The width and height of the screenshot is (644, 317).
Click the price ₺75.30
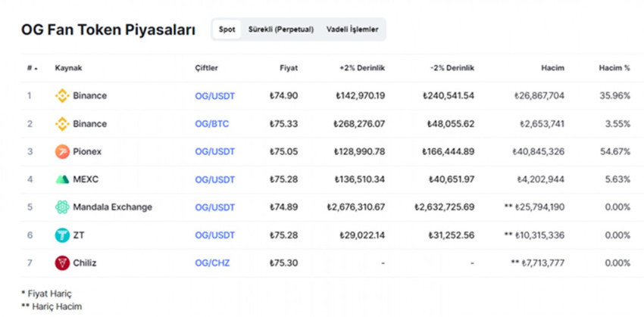[284, 263]
